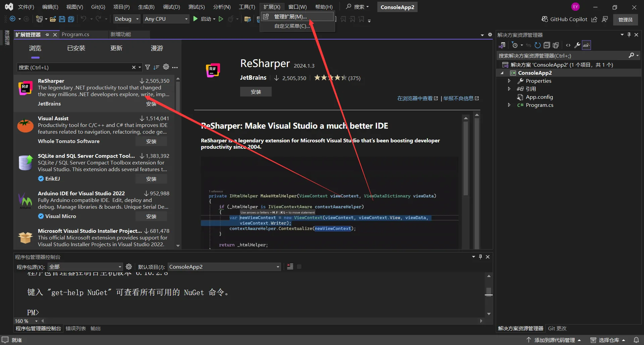
Task: Open properties wrench icon in Solution Explorer
Action: point(577,45)
